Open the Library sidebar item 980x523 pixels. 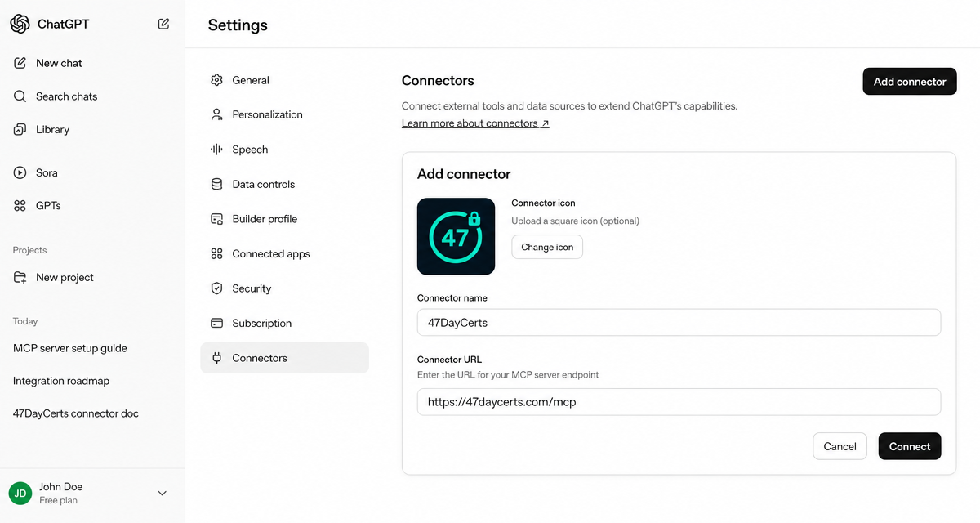[x=92, y=129]
